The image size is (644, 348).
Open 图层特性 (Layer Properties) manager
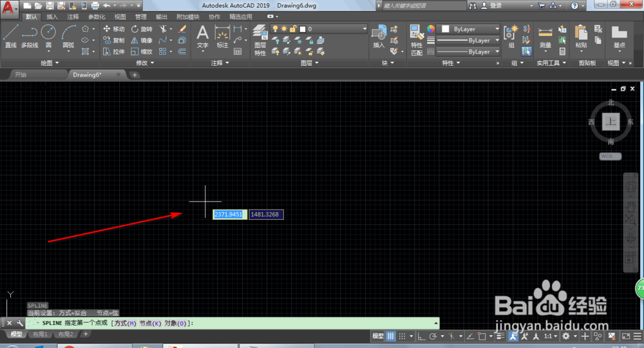[x=260, y=39]
